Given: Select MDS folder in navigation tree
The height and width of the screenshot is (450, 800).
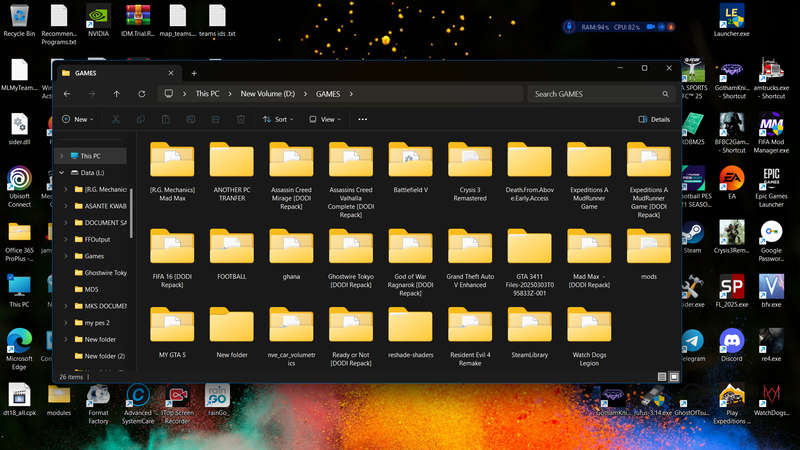Looking at the screenshot, I should pyautogui.click(x=86, y=290).
